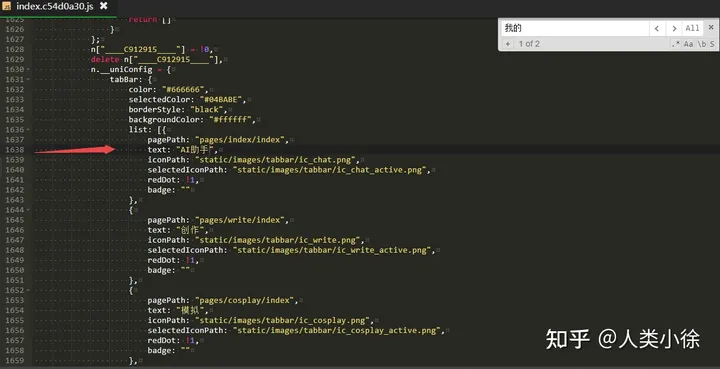Collapse the fold at line 1630

point(28,69)
